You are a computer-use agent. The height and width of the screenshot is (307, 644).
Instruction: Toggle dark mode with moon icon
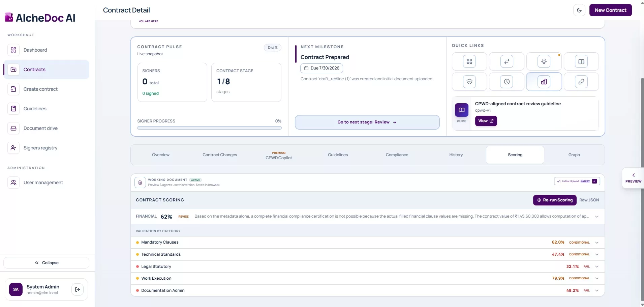(x=579, y=10)
